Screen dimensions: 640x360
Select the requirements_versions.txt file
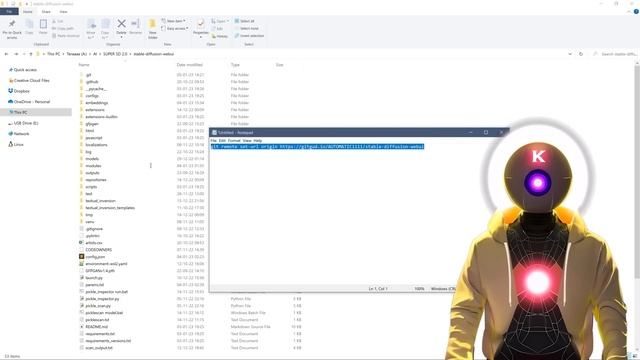tap(108, 340)
